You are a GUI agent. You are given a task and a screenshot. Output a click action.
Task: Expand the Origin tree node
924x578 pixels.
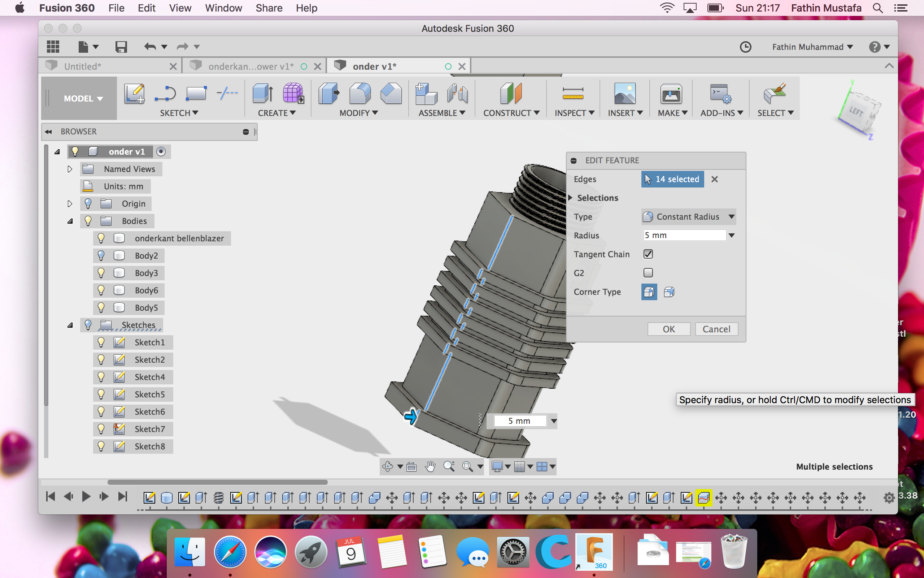click(70, 204)
